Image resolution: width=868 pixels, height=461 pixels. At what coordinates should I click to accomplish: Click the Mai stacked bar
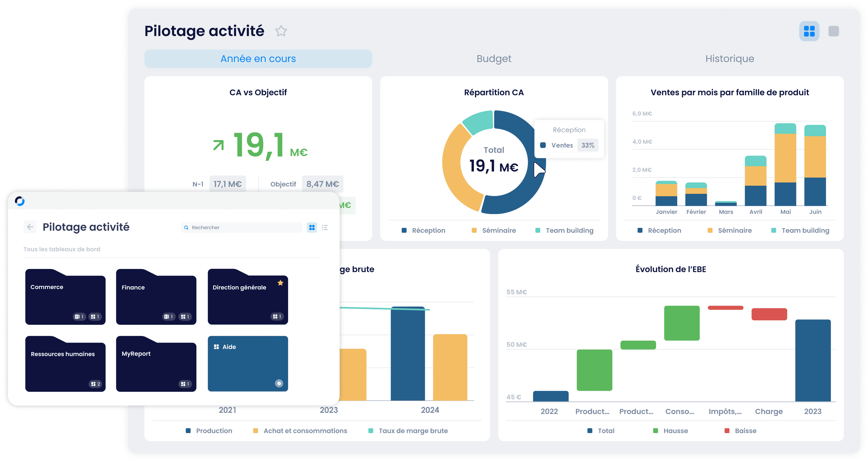point(785,165)
